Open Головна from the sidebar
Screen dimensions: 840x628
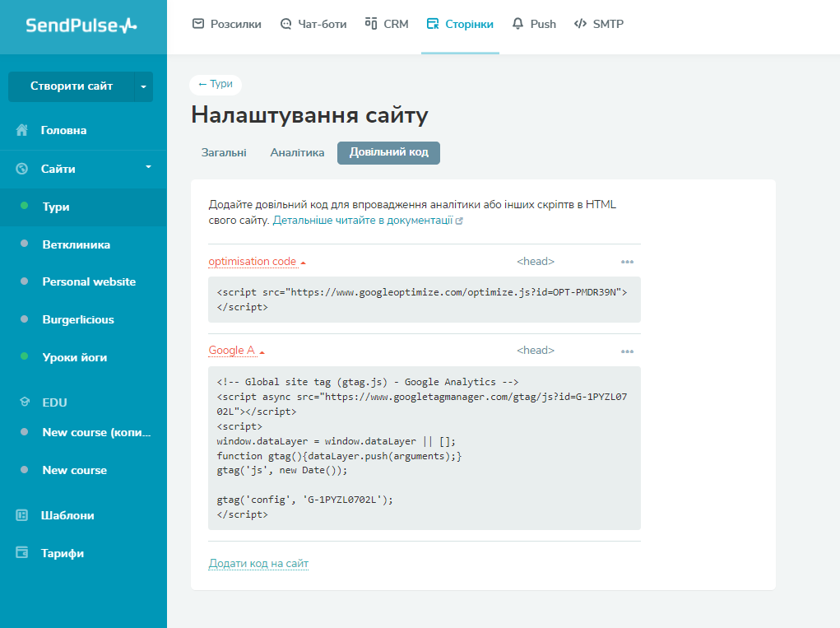coord(63,130)
